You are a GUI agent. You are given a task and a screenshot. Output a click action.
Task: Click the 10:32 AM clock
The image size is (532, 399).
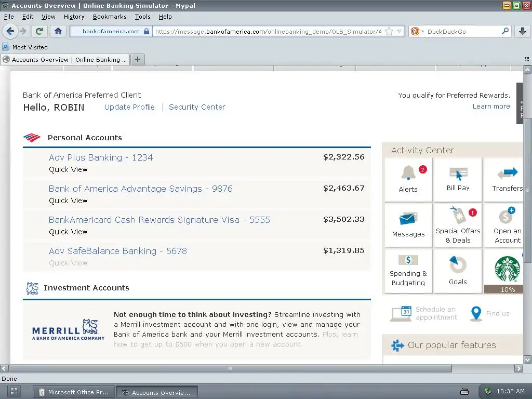[510, 391]
